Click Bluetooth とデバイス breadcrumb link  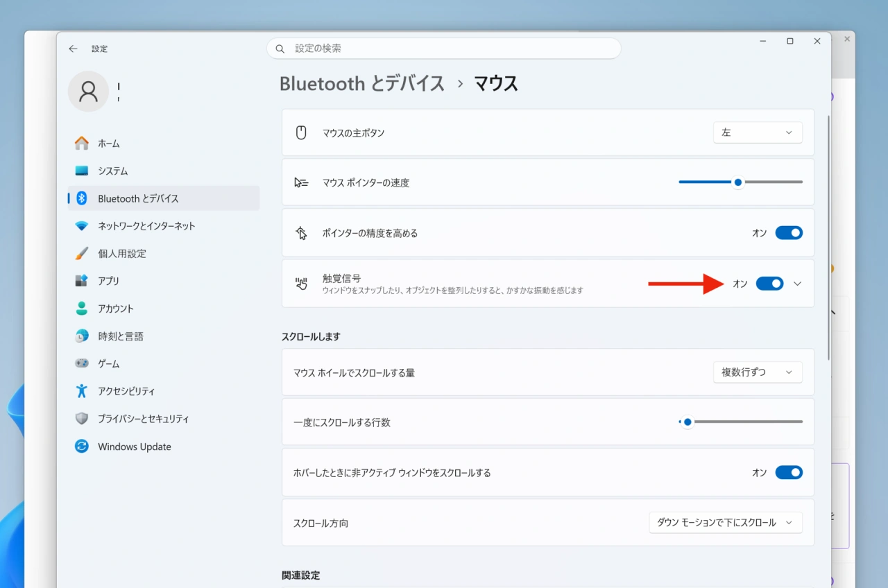pos(361,84)
